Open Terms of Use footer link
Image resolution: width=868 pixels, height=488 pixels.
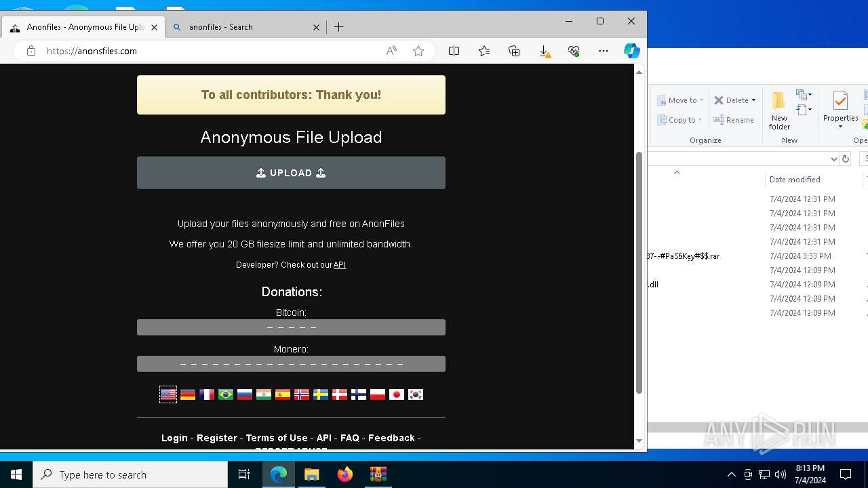(277, 438)
